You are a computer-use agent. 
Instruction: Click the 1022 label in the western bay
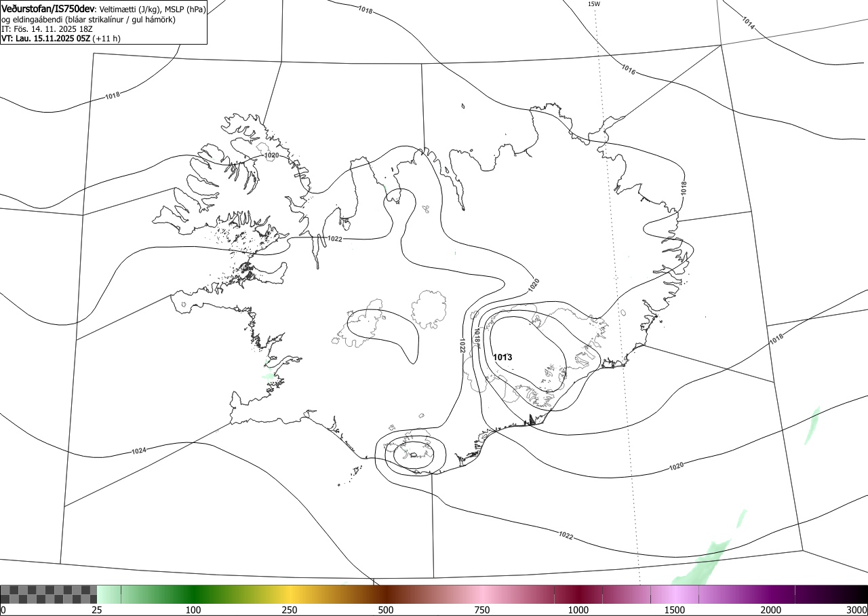(x=334, y=239)
